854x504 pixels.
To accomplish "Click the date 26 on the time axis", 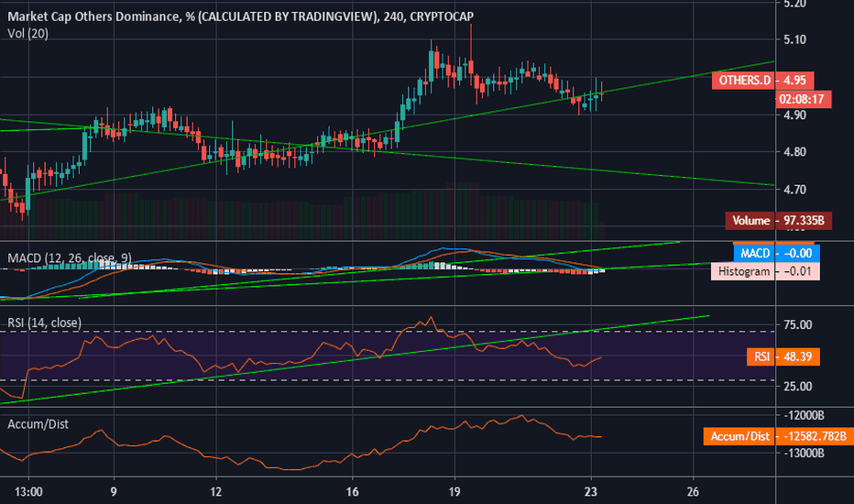I will pyautogui.click(x=693, y=492).
